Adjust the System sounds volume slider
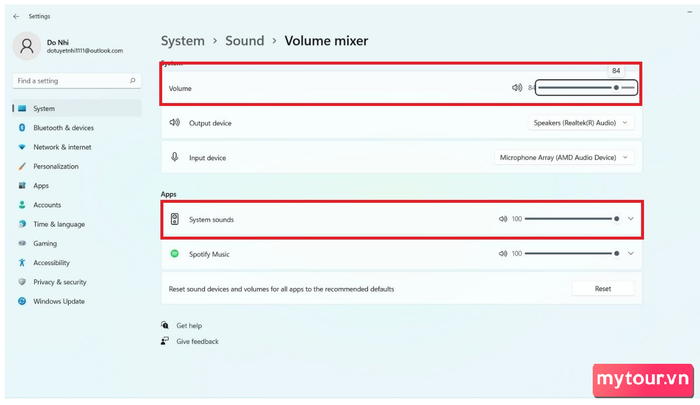 pos(572,219)
